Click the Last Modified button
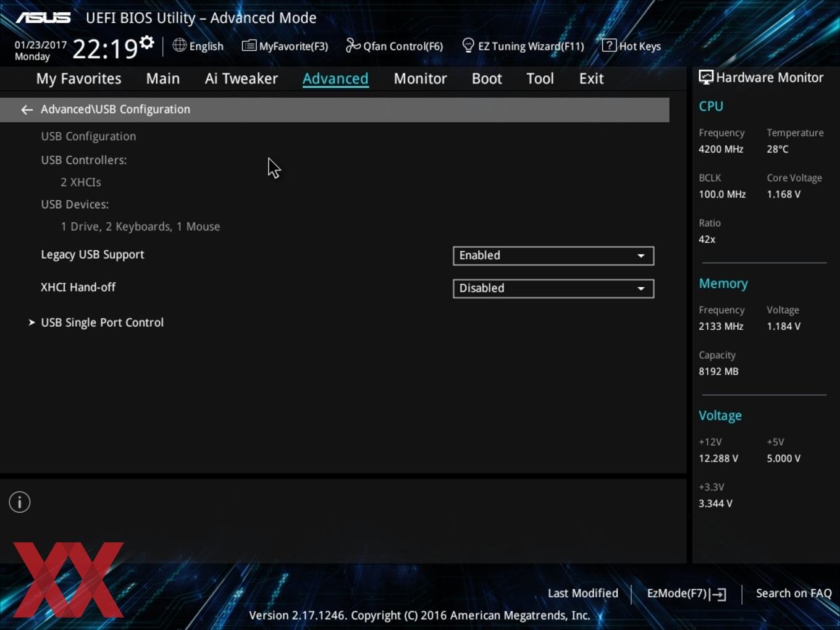840x630 pixels. point(583,594)
